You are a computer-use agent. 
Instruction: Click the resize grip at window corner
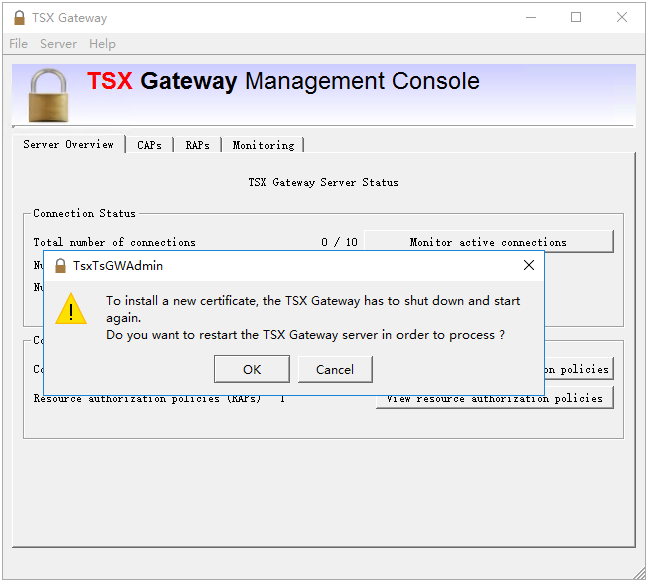640,574
